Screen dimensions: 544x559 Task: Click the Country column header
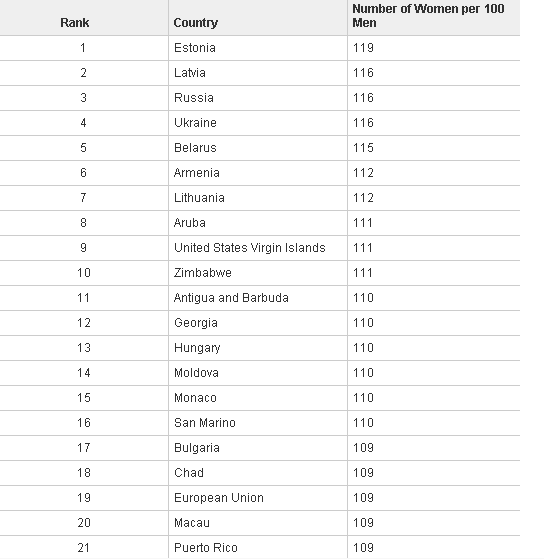click(x=195, y=23)
